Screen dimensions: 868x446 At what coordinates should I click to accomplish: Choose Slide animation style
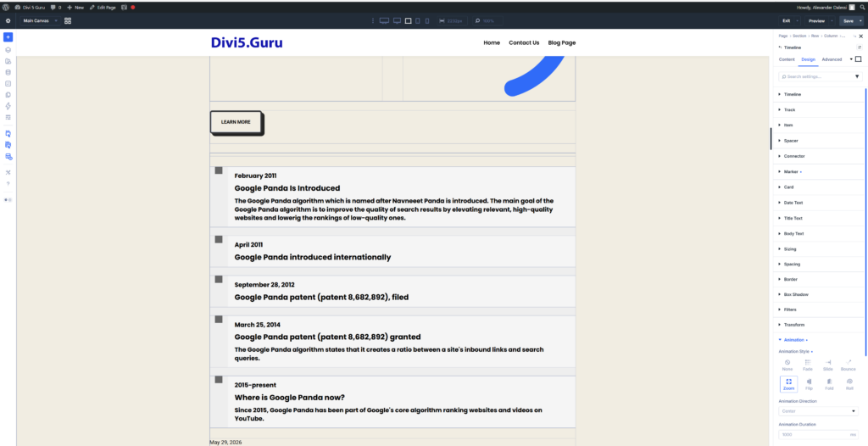pos(828,365)
